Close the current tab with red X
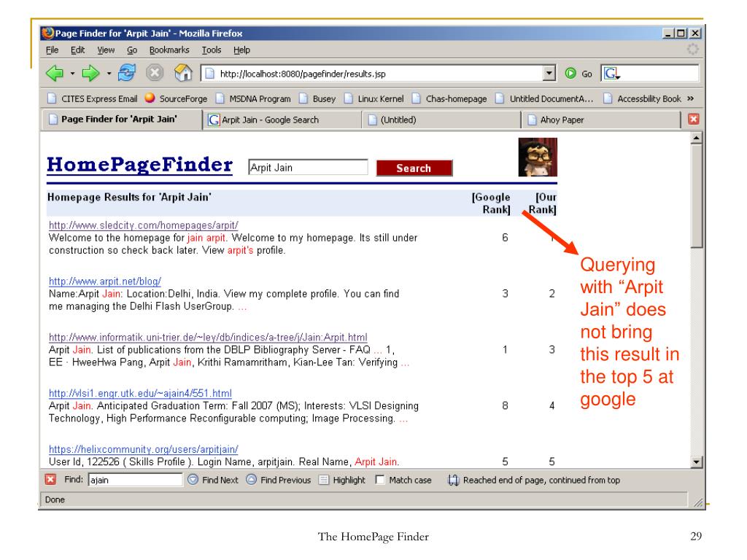Screen dimensions: 747x560 [x=694, y=119]
